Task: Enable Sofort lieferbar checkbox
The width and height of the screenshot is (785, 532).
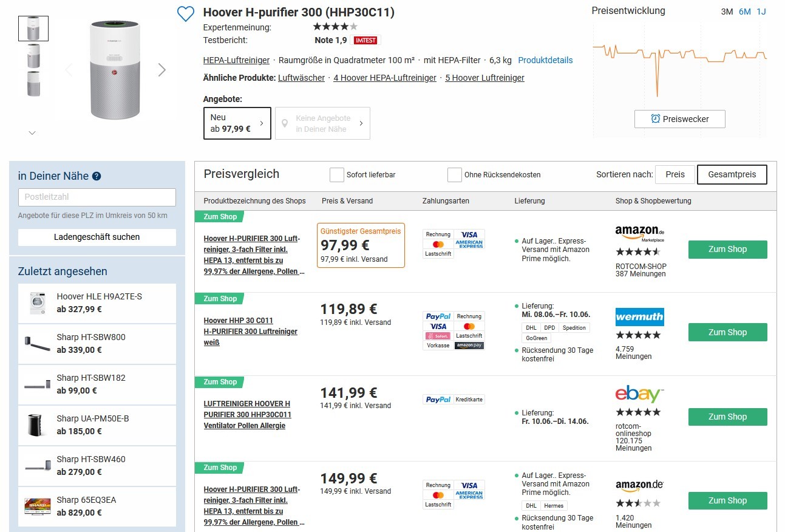Action: 337,175
